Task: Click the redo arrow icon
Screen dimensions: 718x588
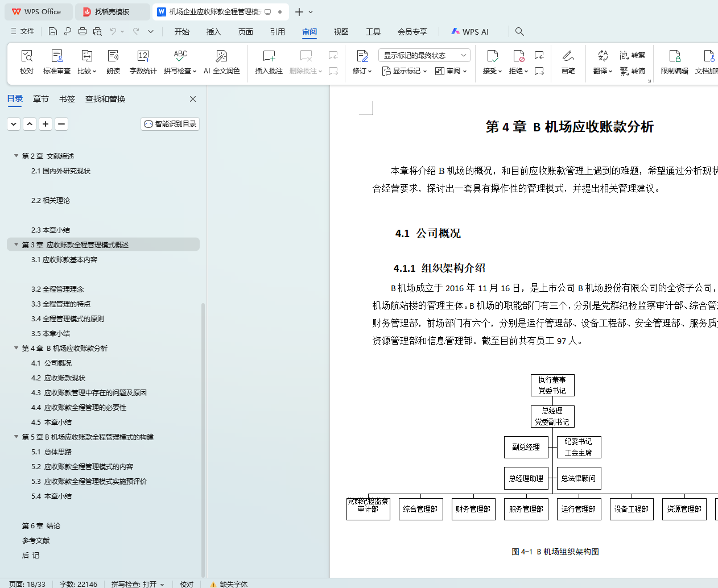Action: point(136,31)
